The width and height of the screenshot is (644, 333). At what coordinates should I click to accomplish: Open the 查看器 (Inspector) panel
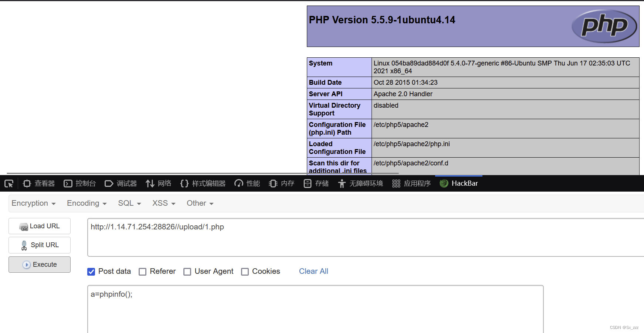click(x=38, y=183)
